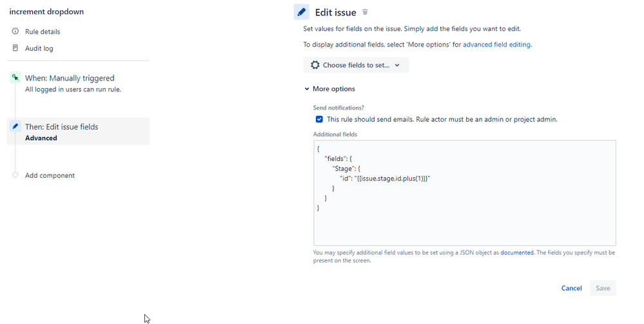The image size is (644, 324).
Task: Cancel the edit issue changes
Action: click(x=571, y=288)
